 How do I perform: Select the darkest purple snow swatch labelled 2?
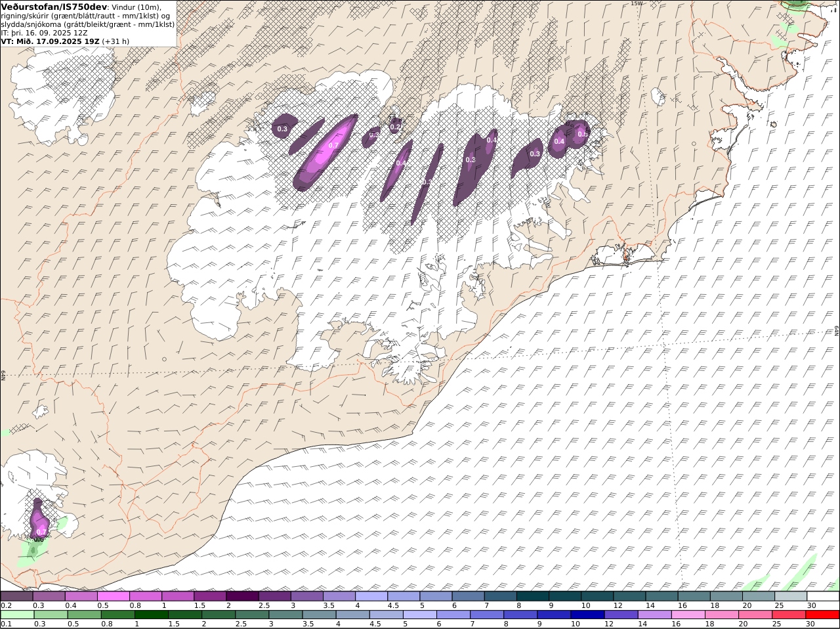tap(242, 596)
